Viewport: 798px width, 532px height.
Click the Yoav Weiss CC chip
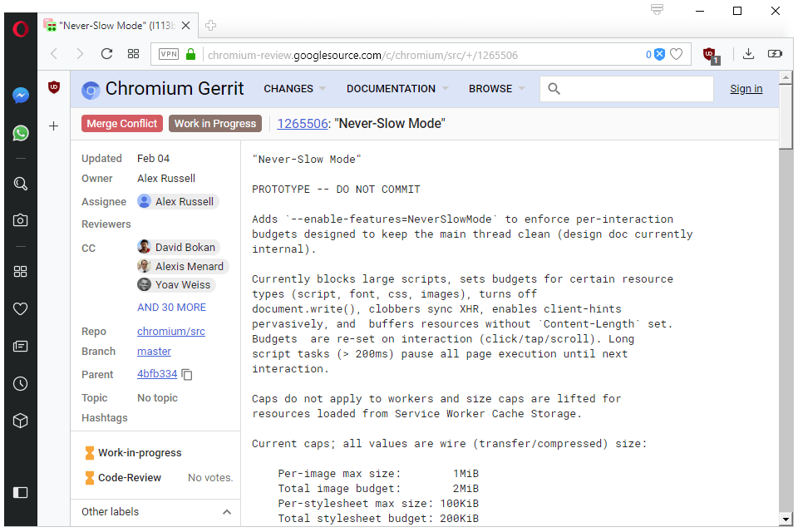pos(176,284)
